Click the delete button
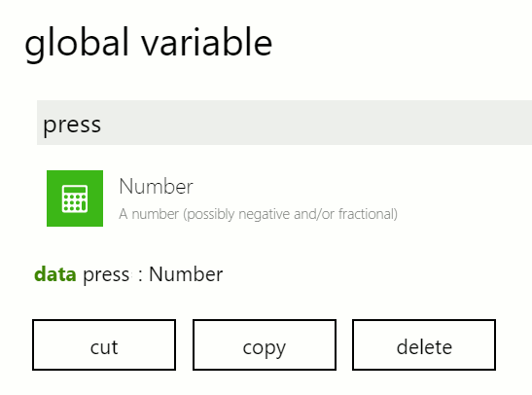The image size is (532, 395). [x=424, y=344]
